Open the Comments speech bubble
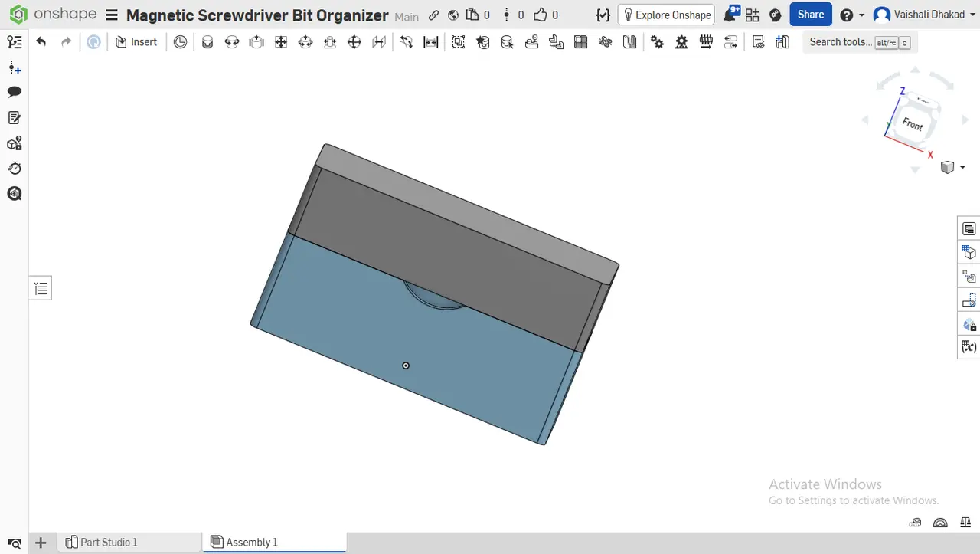The height and width of the screenshot is (554, 980). [x=14, y=92]
